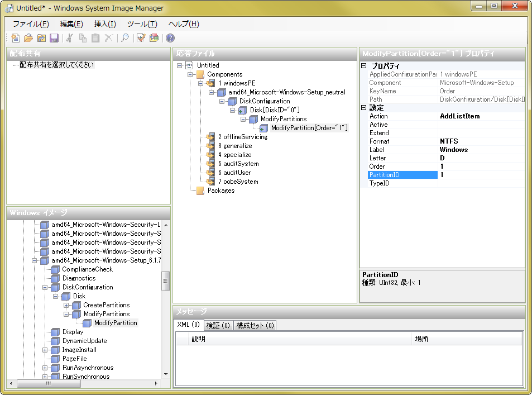The image size is (532, 395).
Task: Select the Display component node
Action: [73, 332]
